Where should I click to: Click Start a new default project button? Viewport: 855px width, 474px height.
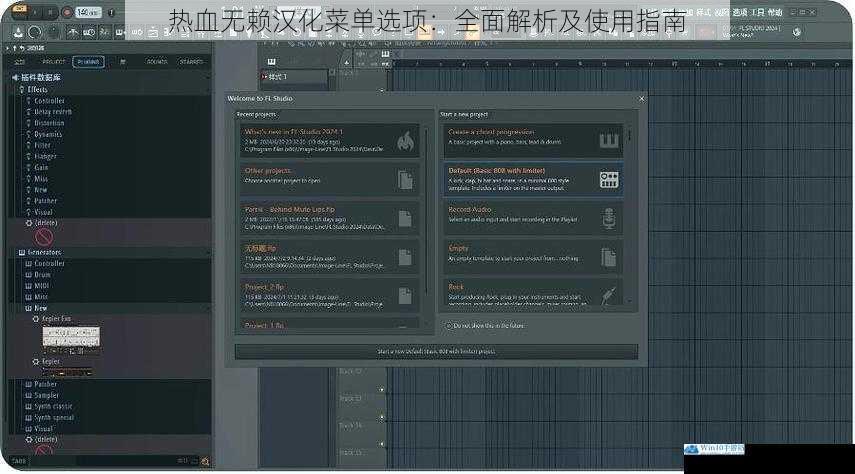pos(436,352)
